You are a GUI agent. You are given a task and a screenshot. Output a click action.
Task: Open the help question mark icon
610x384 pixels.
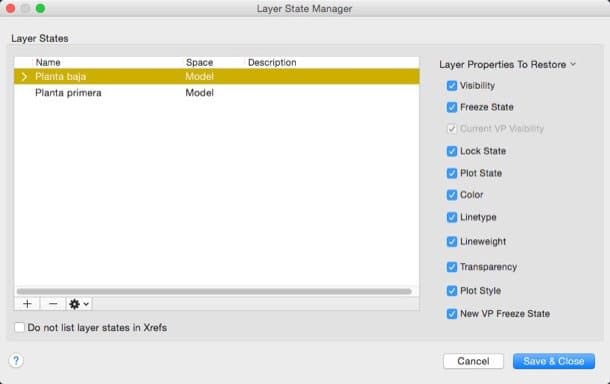click(x=16, y=361)
